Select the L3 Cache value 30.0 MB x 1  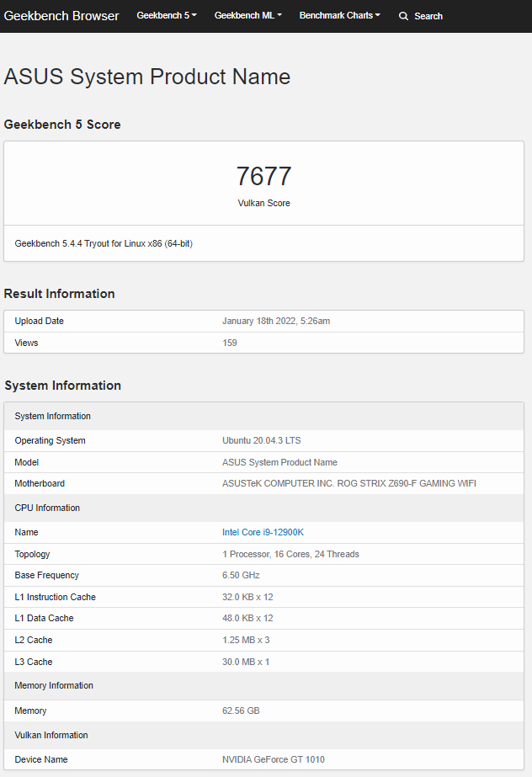[246, 662]
